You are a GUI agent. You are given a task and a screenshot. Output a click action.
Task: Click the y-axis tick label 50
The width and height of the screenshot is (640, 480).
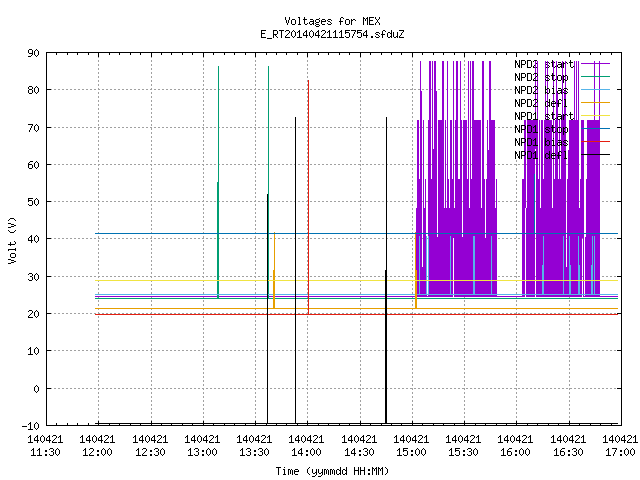pyautogui.click(x=33, y=202)
